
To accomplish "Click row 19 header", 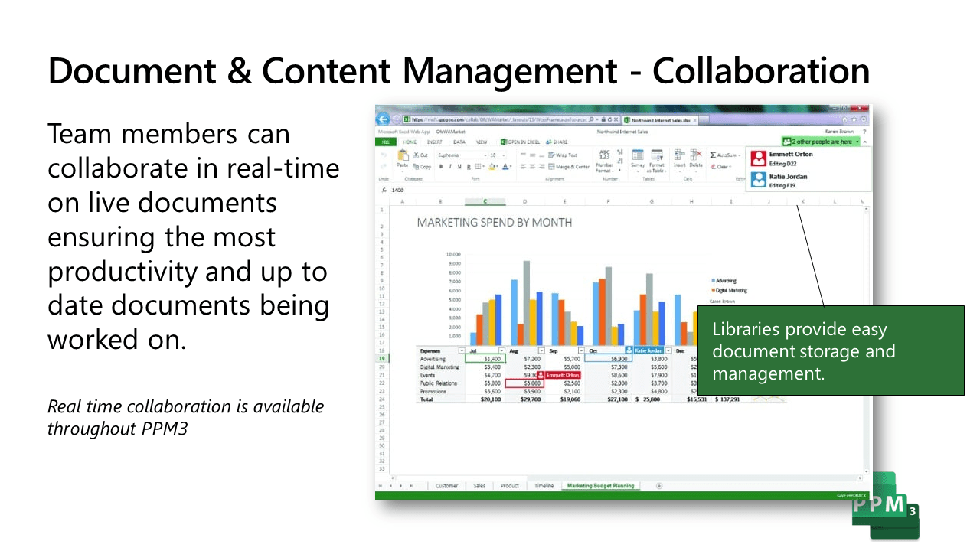I will coord(382,359).
